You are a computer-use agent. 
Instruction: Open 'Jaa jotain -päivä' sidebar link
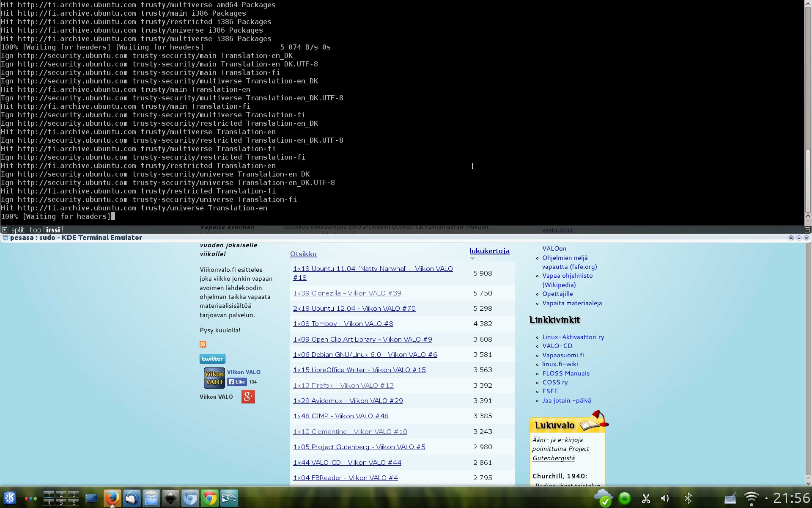click(567, 400)
